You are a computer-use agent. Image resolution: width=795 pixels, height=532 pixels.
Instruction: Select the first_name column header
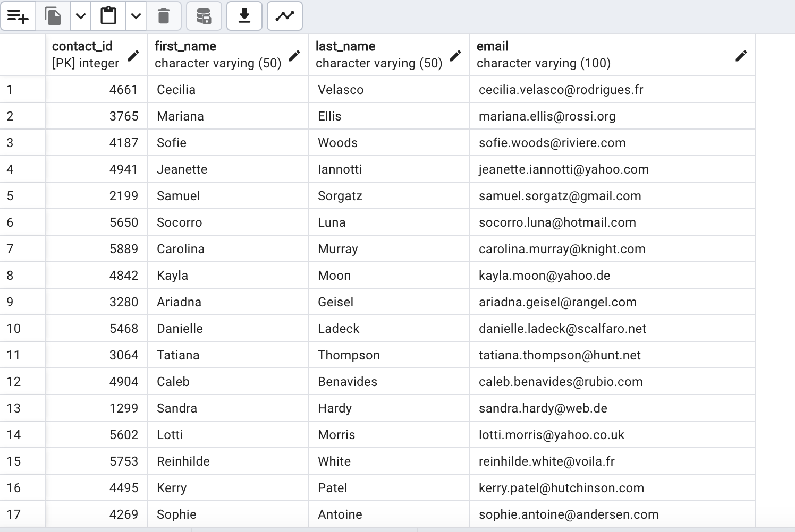(229, 55)
